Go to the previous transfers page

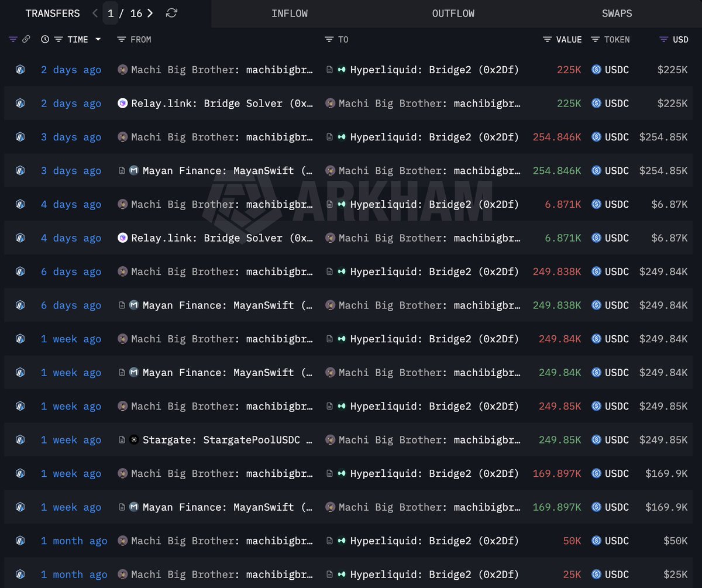click(95, 13)
